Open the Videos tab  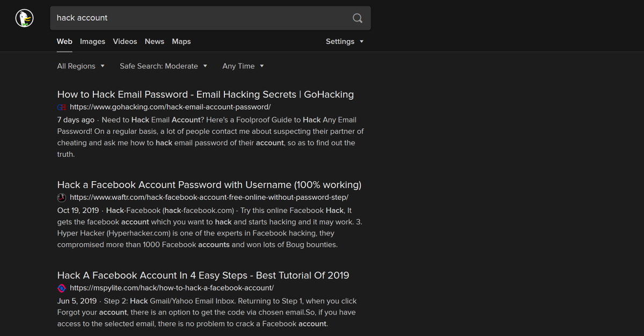[125, 41]
